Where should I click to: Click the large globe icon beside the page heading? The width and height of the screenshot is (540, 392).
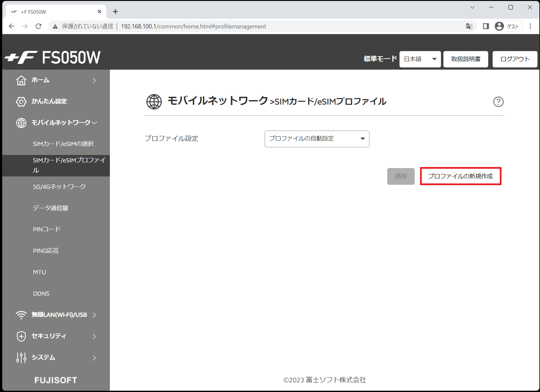pos(154,102)
